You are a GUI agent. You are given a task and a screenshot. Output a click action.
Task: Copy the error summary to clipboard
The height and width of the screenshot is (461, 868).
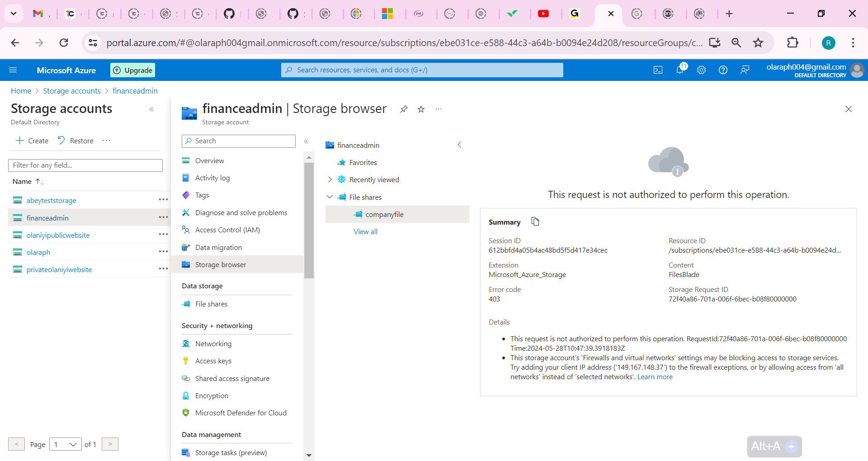(535, 221)
